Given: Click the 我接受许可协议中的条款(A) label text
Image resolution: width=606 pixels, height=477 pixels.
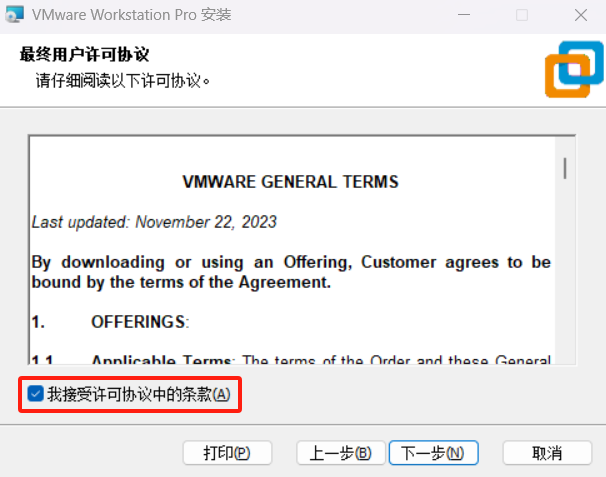Looking at the screenshot, I should click(x=139, y=394).
